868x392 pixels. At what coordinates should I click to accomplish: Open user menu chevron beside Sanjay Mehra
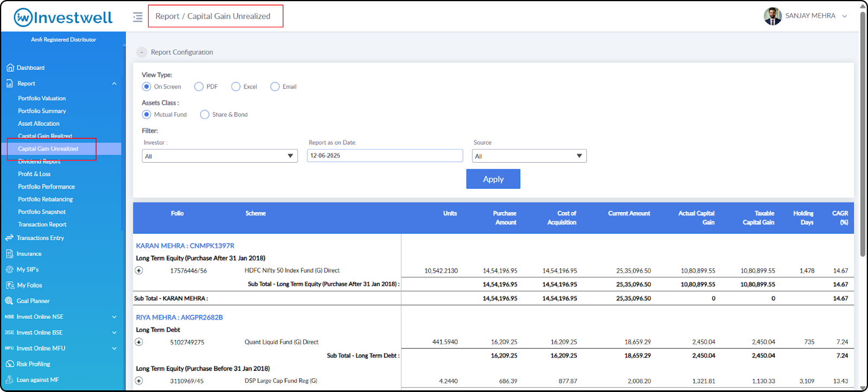coord(845,16)
